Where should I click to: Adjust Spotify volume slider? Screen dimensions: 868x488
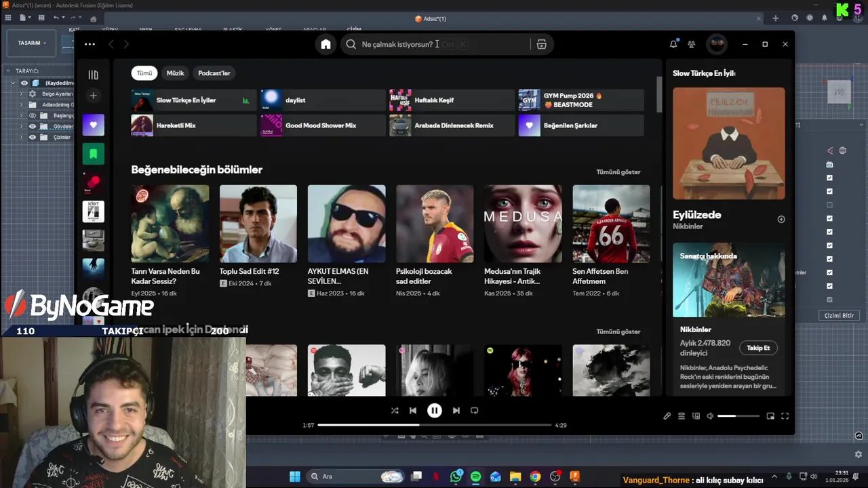click(x=738, y=416)
